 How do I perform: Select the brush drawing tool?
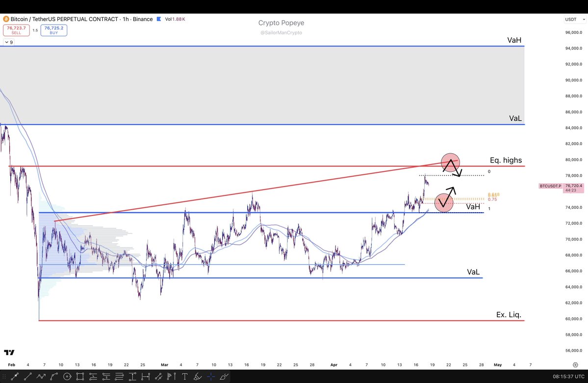(224, 376)
